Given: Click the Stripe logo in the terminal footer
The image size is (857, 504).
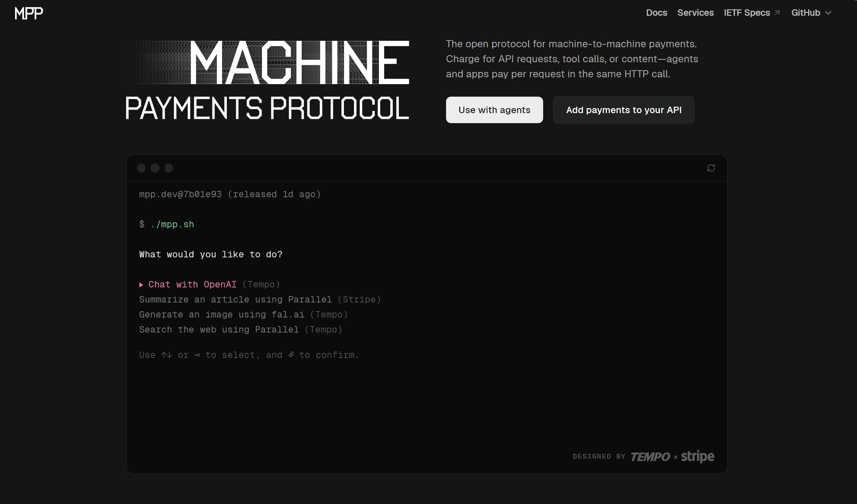Looking at the screenshot, I should point(696,457).
